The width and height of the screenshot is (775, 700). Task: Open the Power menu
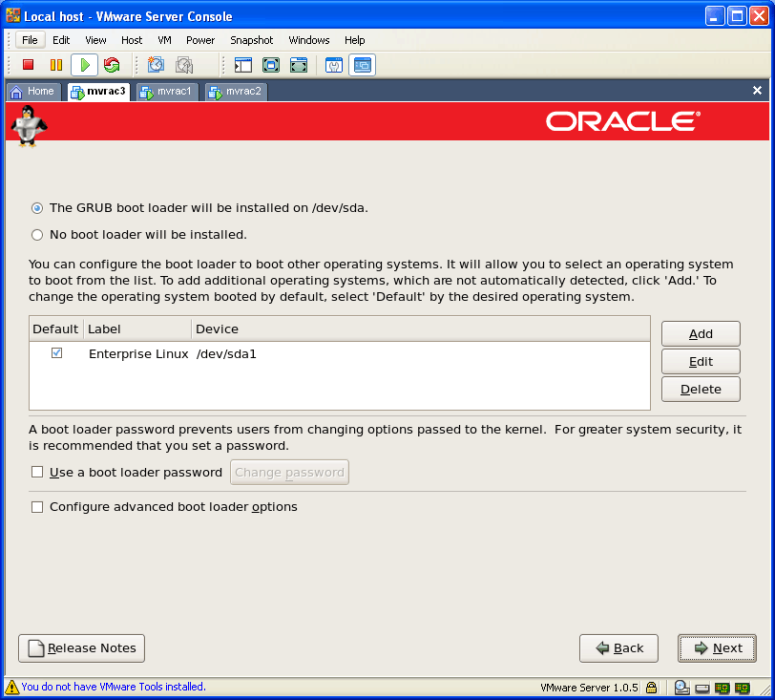[200, 40]
